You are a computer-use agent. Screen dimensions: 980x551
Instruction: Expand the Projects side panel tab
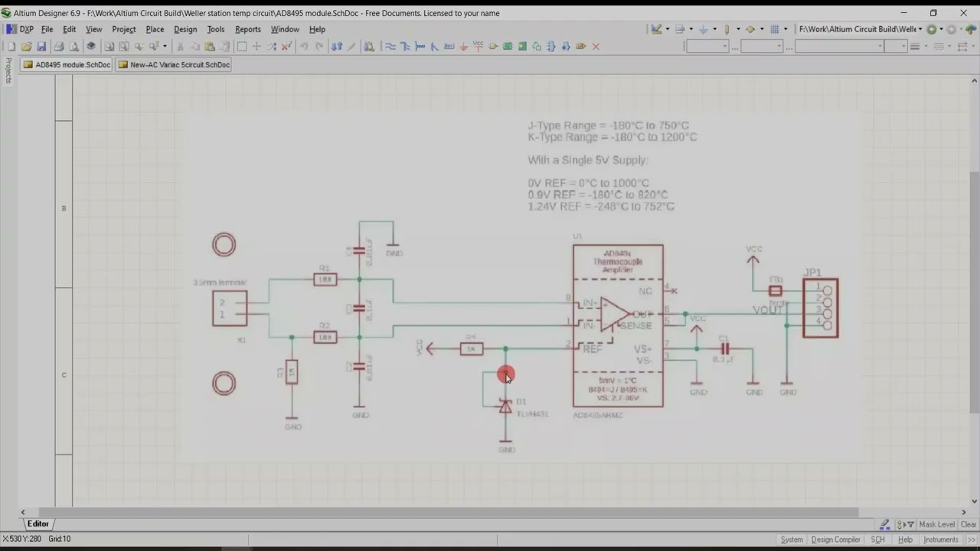coord(8,70)
